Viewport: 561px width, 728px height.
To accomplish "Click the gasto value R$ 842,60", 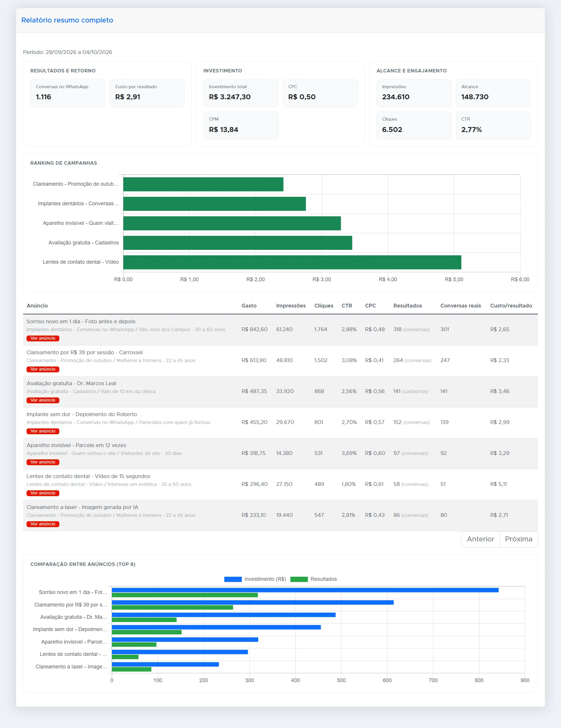I will (x=254, y=329).
